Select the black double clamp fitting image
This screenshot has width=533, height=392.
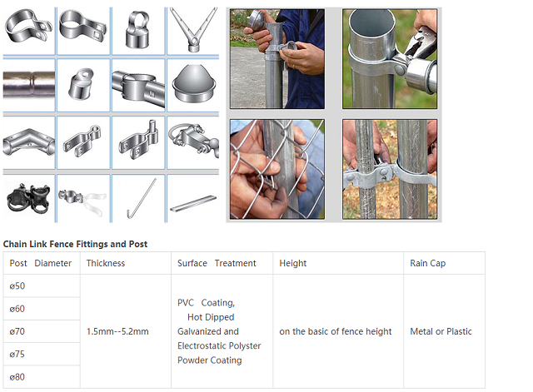29,199
